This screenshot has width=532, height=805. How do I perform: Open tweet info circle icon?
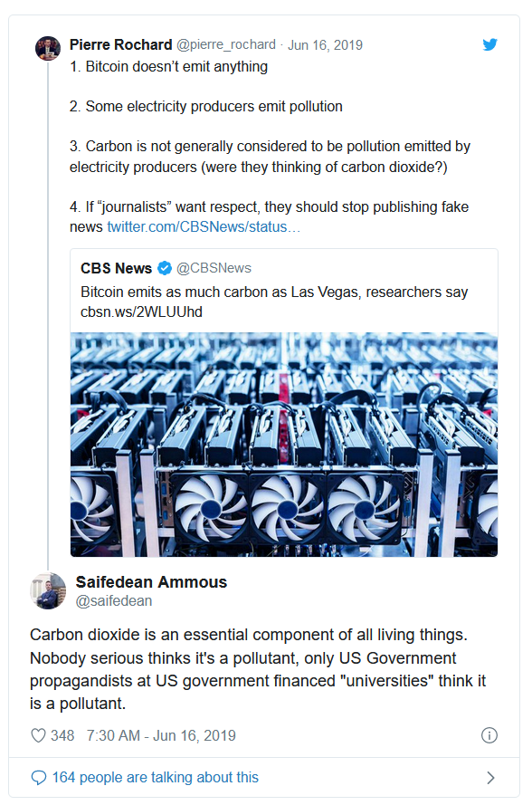489,735
